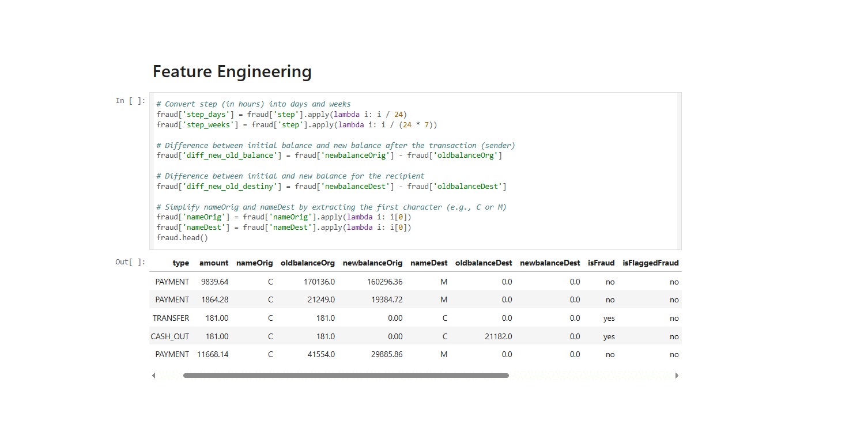Image resolution: width=868 pixels, height=436 pixels.
Task: Click the 'newbalanceOrig' column header
Action: click(372, 263)
